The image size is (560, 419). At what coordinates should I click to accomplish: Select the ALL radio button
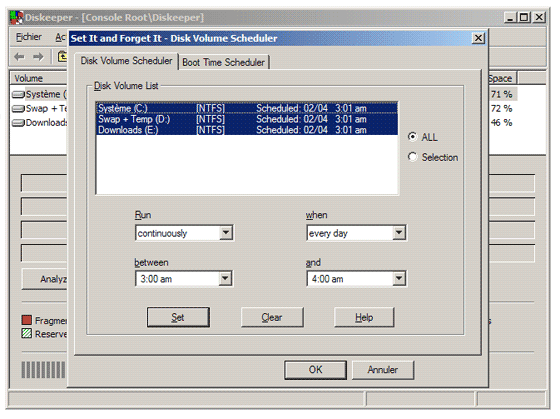click(412, 137)
